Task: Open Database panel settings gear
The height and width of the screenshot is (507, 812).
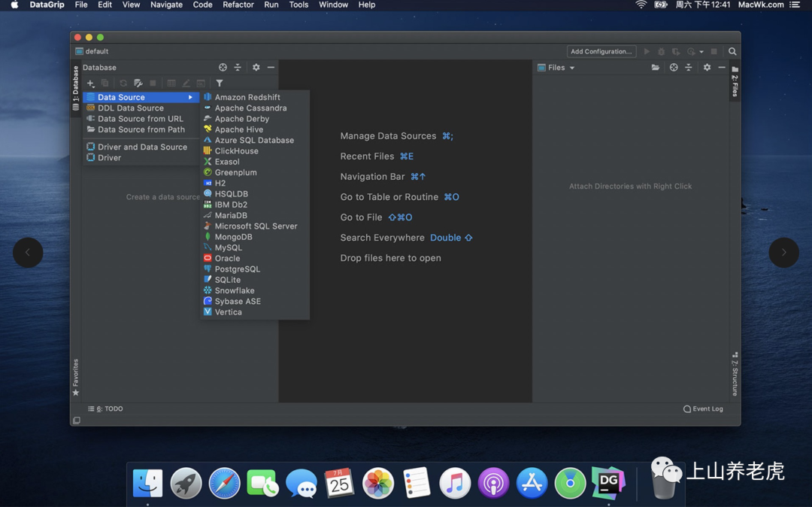Action: 256,67
